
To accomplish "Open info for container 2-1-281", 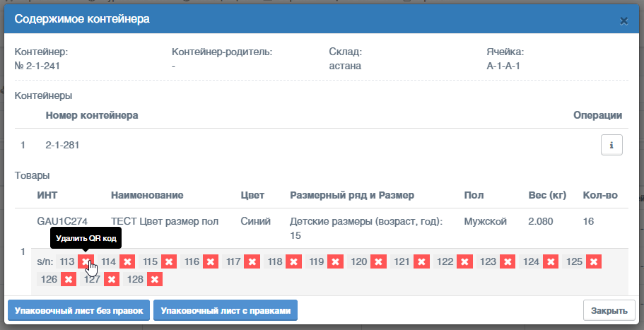I will pyautogui.click(x=611, y=145).
